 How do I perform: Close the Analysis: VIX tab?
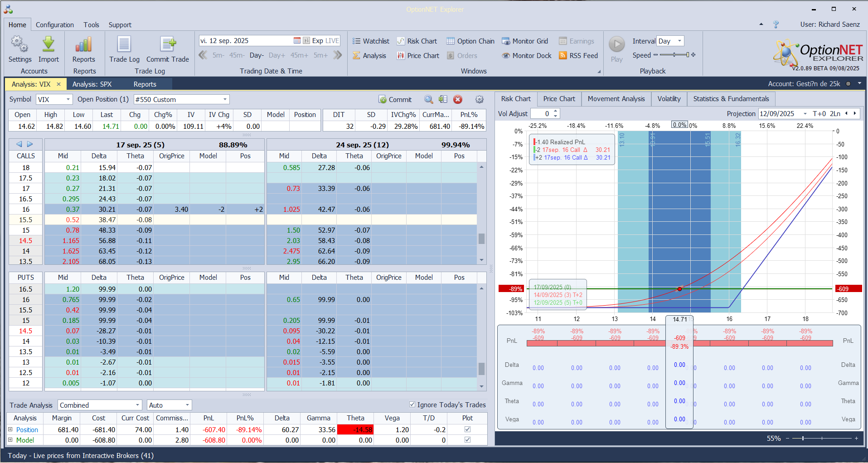point(58,84)
